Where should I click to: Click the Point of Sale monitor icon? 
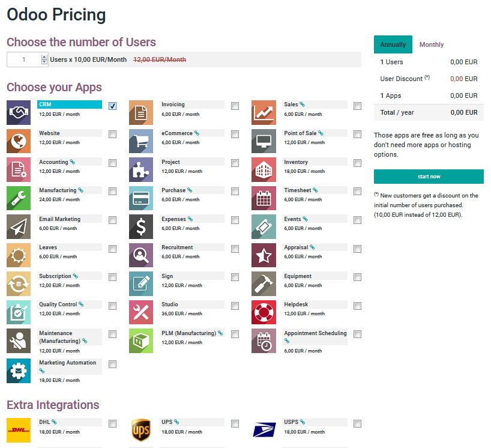(264, 141)
